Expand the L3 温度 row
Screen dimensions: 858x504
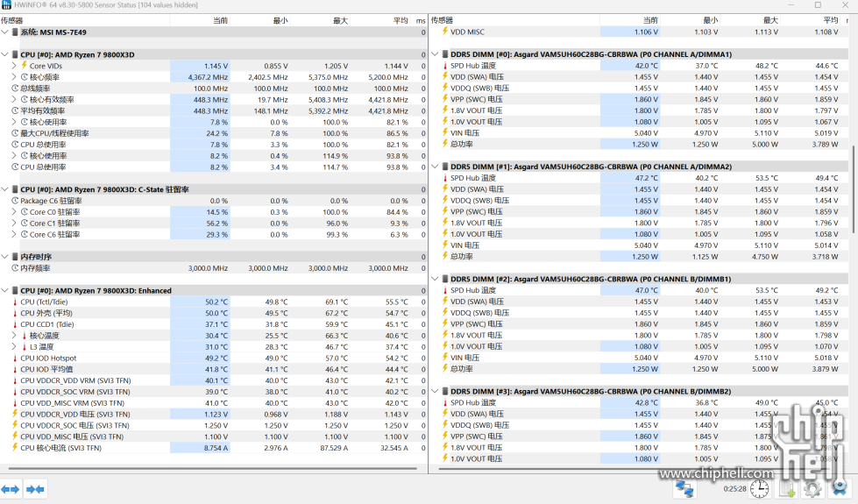14,347
